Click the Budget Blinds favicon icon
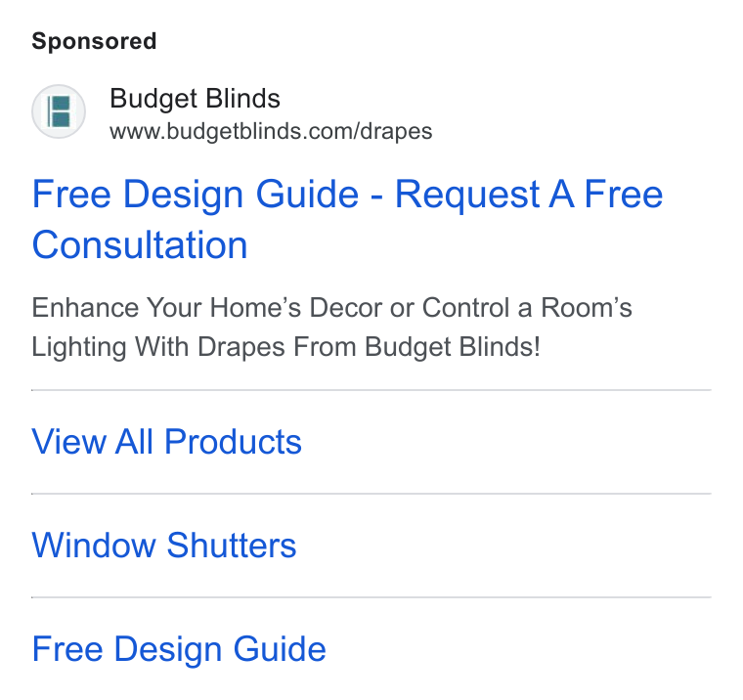Screen dimensions: 743x700 [59, 111]
